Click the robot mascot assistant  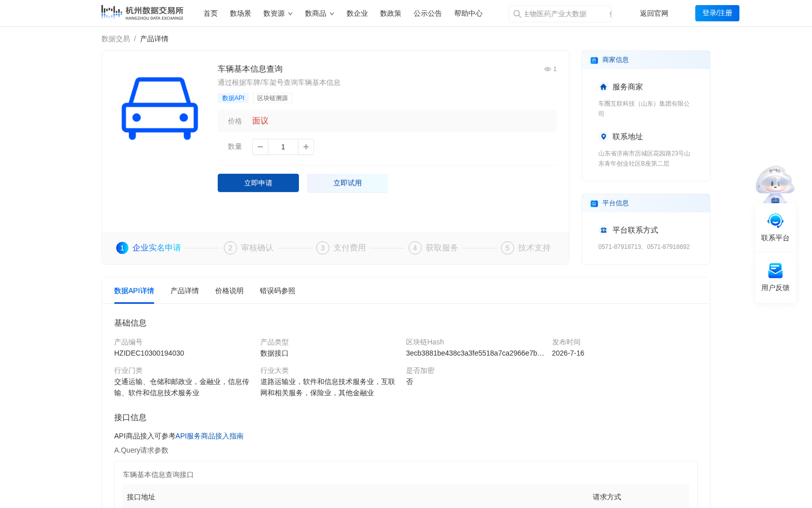click(x=775, y=184)
